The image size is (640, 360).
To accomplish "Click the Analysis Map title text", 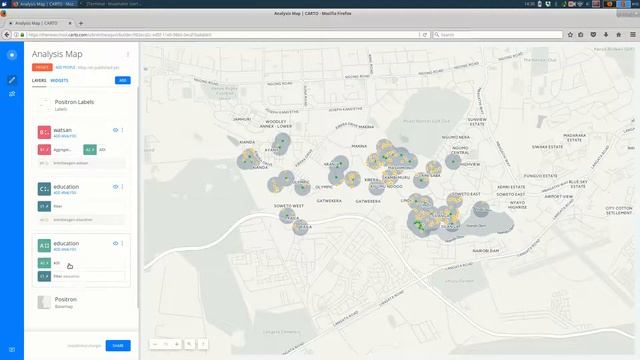I will (57, 54).
